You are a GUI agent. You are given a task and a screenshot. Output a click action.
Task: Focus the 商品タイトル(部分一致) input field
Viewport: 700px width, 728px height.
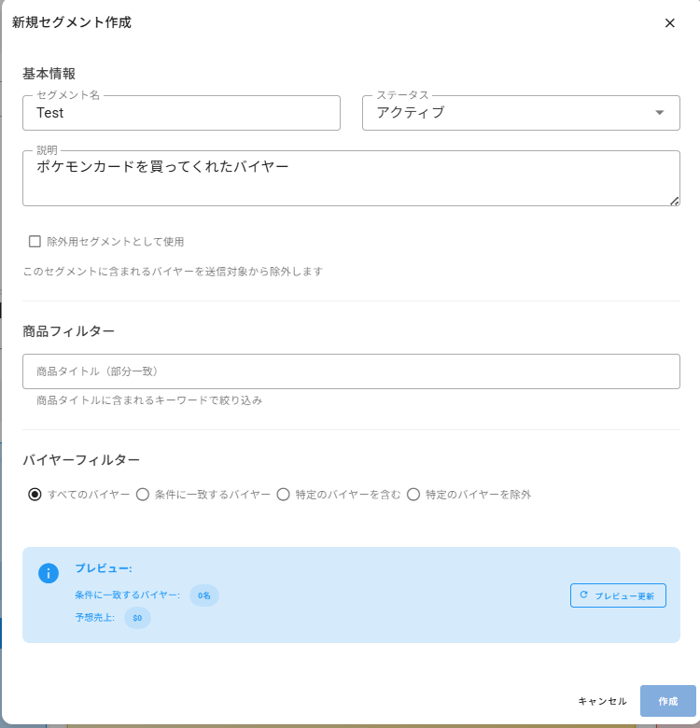pos(351,371)
